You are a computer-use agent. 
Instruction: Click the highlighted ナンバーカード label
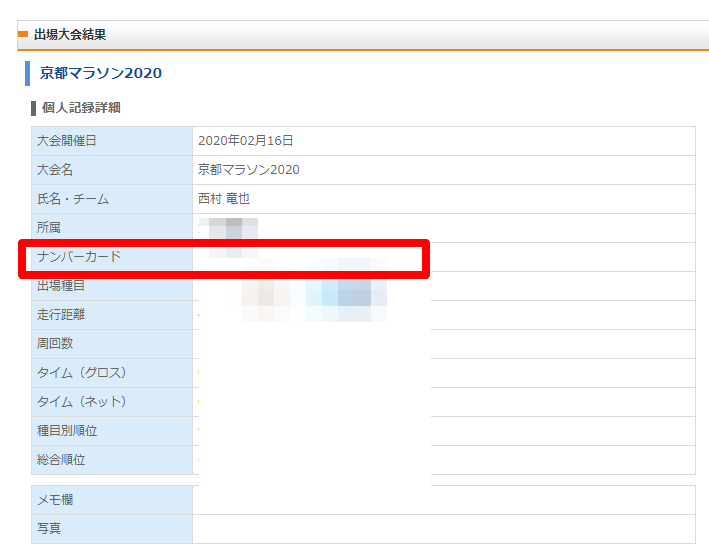tap(79, 257)
